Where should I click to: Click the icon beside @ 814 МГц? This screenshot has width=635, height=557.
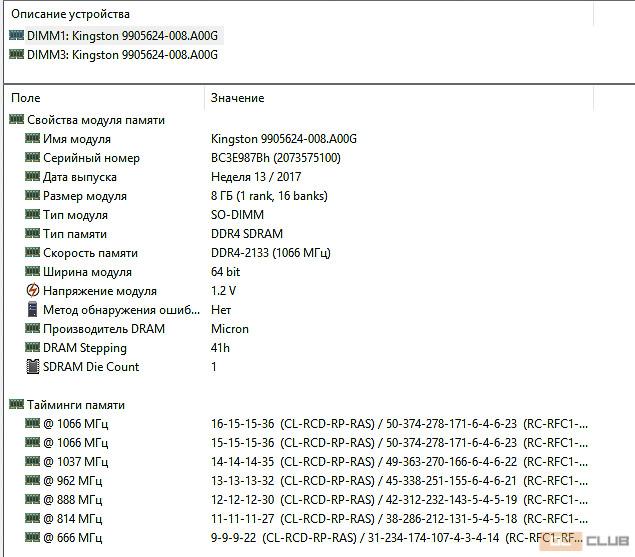(x=32, y=519)
